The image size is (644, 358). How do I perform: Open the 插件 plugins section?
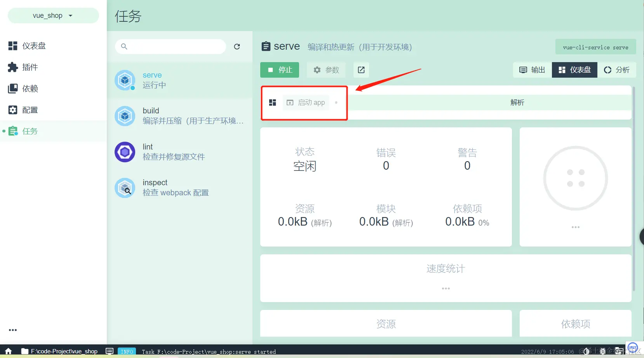[53, 67]
